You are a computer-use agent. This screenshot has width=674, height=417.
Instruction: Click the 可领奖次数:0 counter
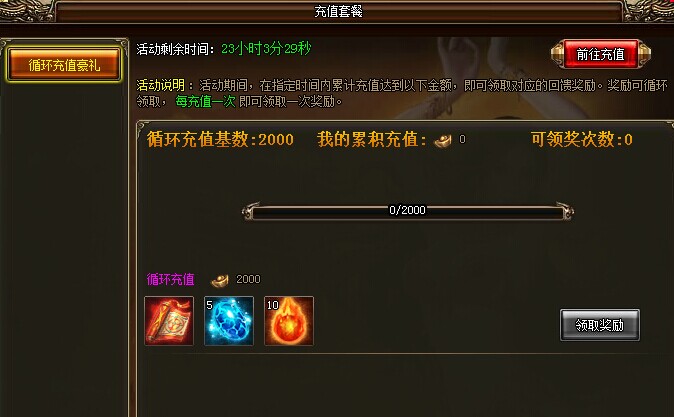click(582, 140)
